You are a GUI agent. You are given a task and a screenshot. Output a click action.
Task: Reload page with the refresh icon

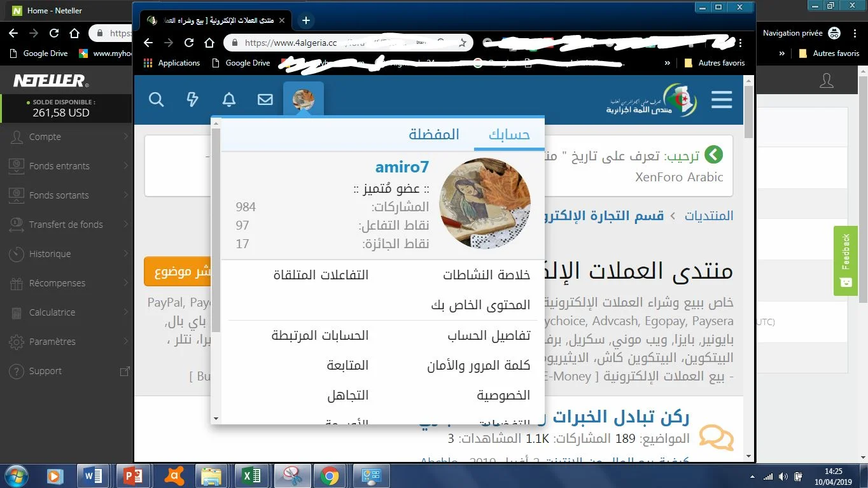(x=189, y=43)
